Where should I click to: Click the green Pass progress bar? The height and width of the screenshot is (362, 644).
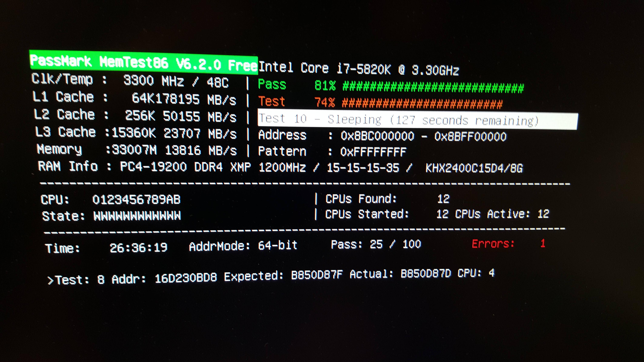click(x=433, y=87)
